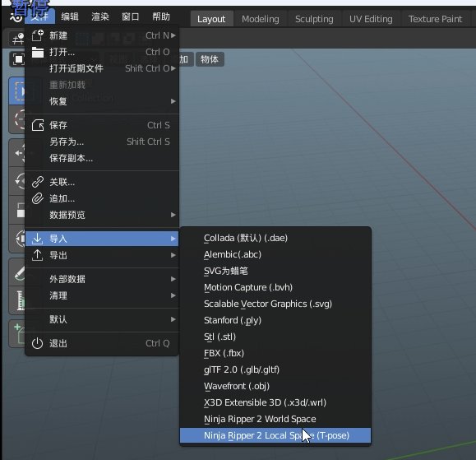Import SVG为蜡笔 option
The image size is (476, 460).
275,271
